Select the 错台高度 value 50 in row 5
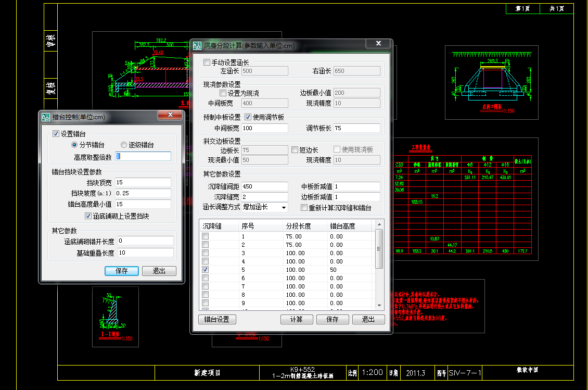 click(x=334, y=270)
